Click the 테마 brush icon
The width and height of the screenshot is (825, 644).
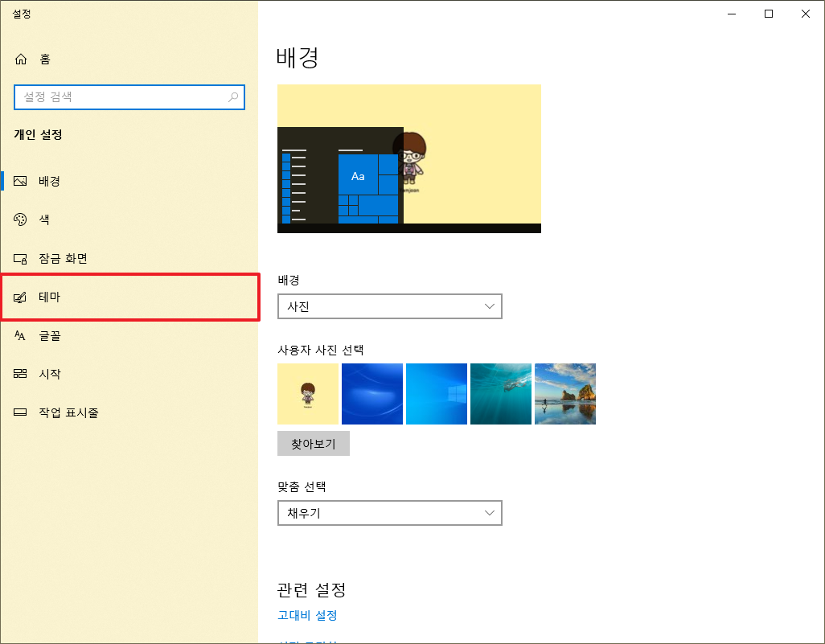pyautogui.click(x=20, y=297)
